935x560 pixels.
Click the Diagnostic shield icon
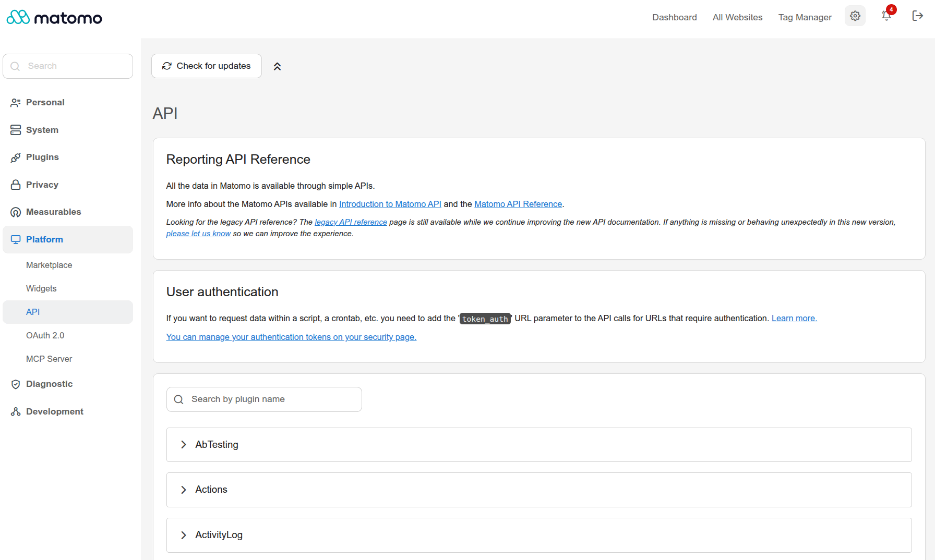point(16,384)
